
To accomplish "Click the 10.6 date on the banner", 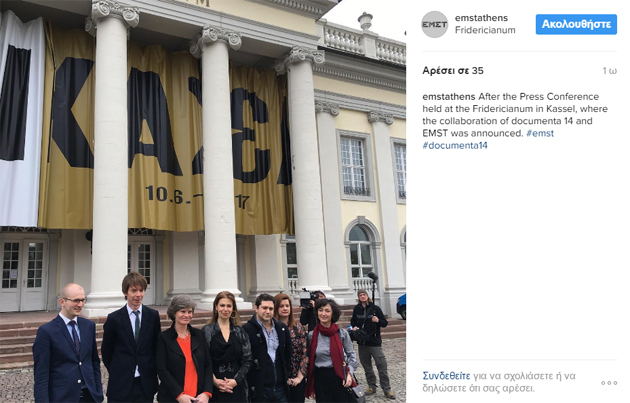I will (x=165, y=194).
